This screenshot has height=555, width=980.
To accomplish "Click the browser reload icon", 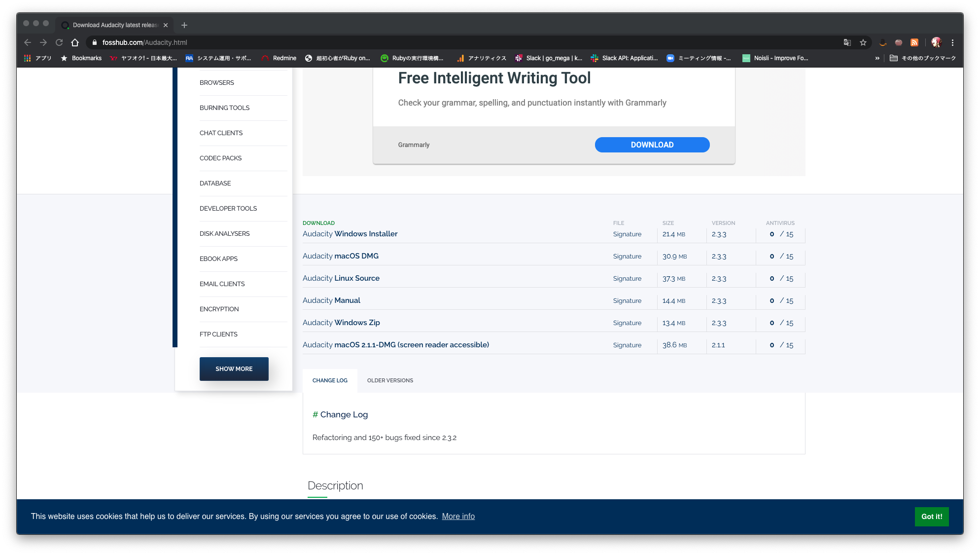I will pyautogui.click(x=59, y=42).
